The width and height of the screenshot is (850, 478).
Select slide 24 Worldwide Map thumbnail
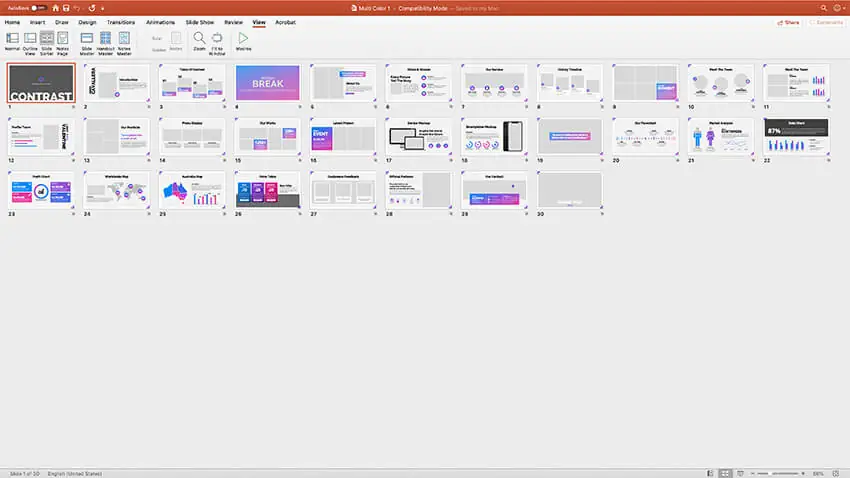pyautogui.click(x=117, y=190)
